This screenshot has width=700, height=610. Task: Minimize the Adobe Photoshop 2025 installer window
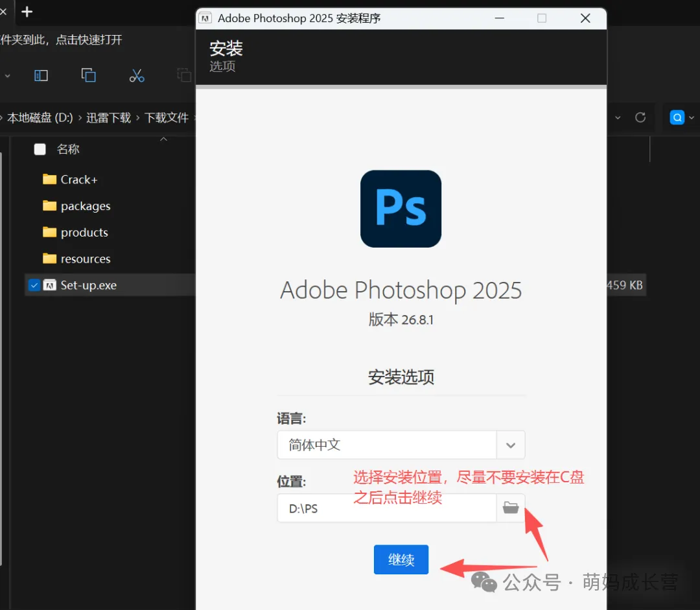click(500, 18)
